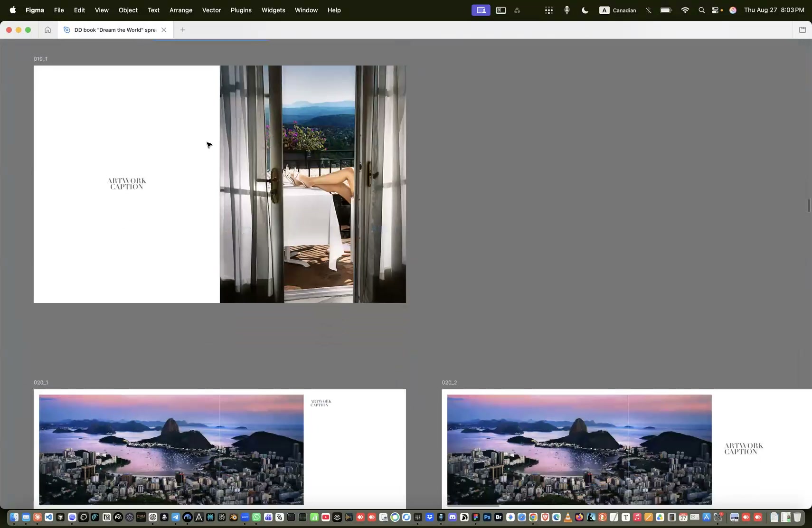The image size is (812, 528).
Task: Click the vertical canvas scrollbar thumb
Action: 809,206
